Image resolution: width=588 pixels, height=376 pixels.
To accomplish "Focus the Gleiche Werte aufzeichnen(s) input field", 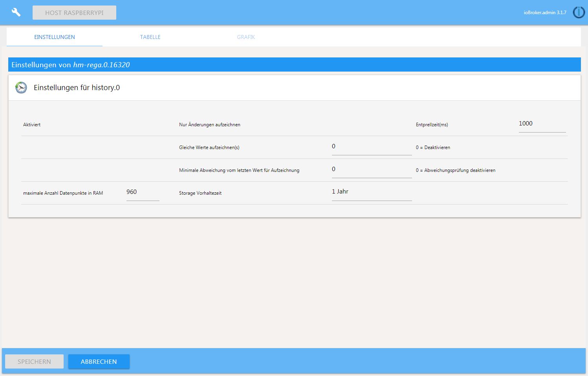I will coord(372,147).
